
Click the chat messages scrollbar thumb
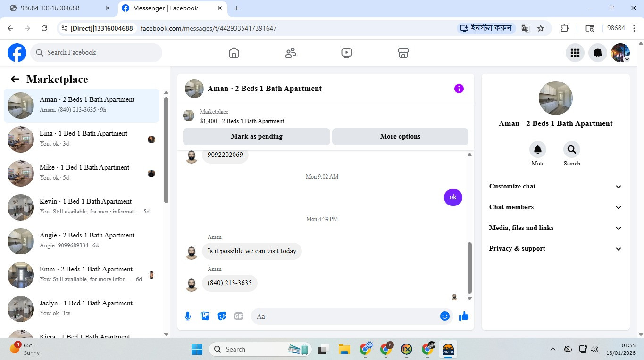(x=469, y=268)
